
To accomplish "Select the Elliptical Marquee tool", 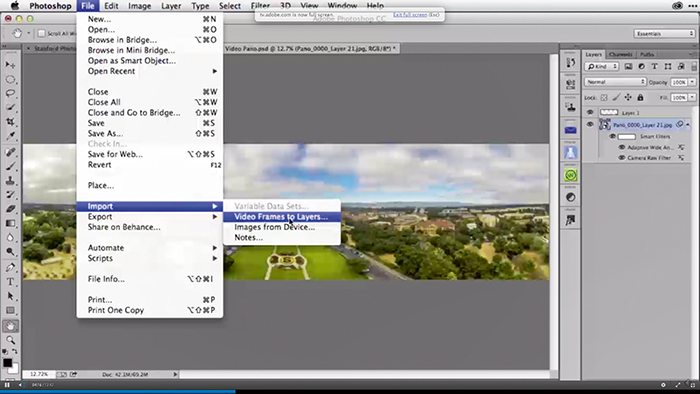I will pyautogui.click(x=10, y=80).
